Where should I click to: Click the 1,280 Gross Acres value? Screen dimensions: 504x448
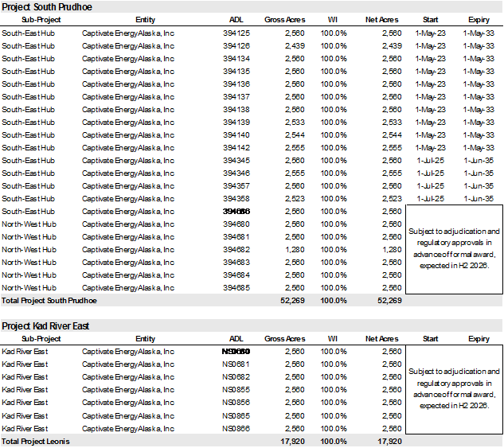(294, 250)
